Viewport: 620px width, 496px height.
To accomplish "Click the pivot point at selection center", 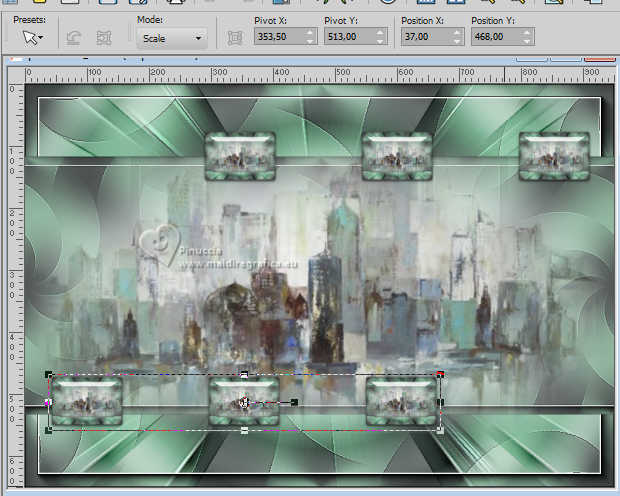I will click(244, 403).
